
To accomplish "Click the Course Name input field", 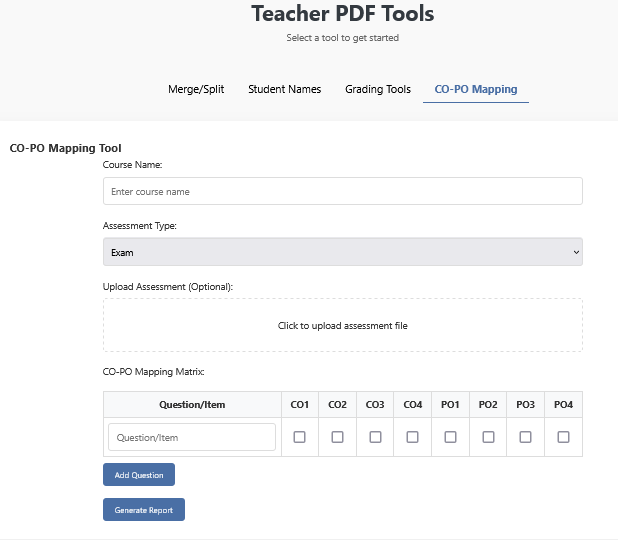I will point(342,191).
